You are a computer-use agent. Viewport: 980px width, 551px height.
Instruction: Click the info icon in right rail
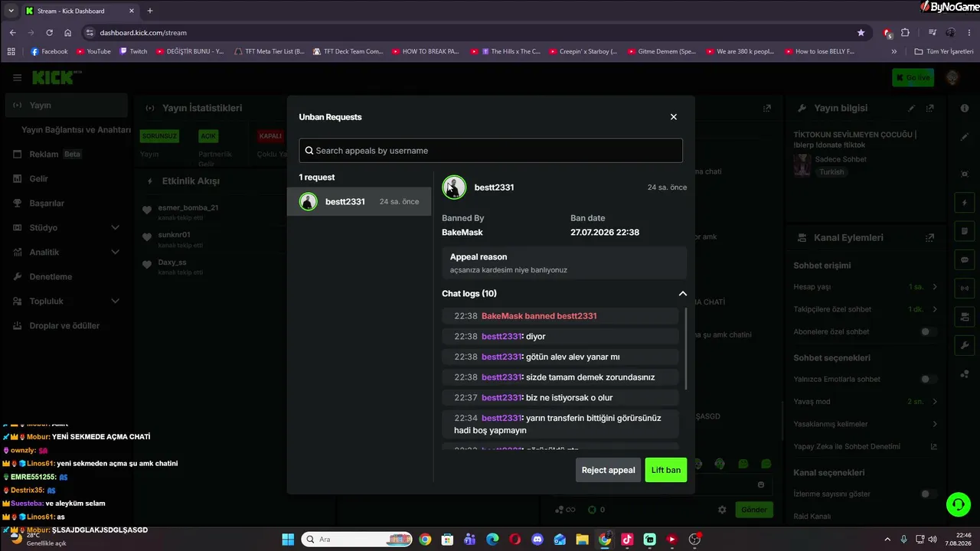coord(965,109)
